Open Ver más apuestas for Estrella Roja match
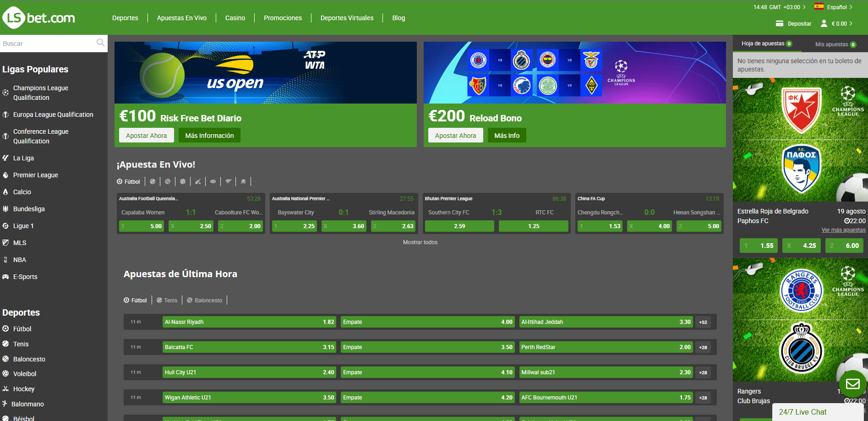Viewport: 868px width, 421px height. (843, 230)
